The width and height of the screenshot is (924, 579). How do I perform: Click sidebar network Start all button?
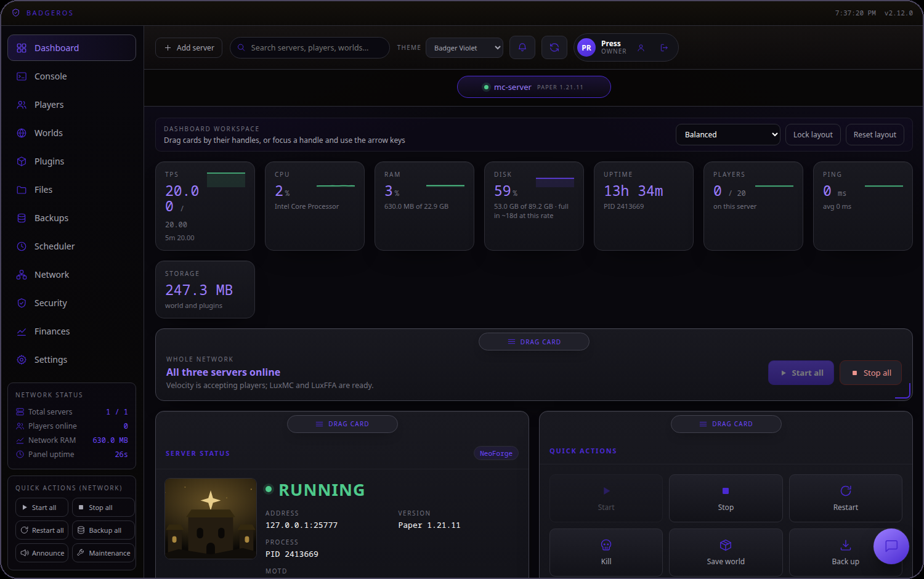[42, 508]
